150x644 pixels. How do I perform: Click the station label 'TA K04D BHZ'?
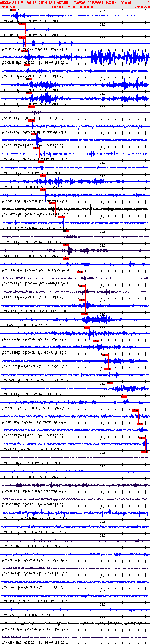click(11, 297)
